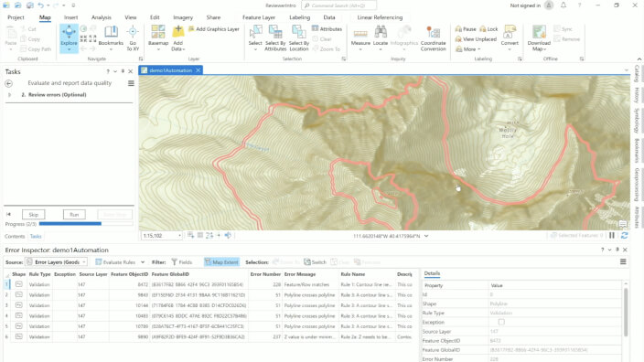Toggle the Map Extent filter

tap(221, 261)
